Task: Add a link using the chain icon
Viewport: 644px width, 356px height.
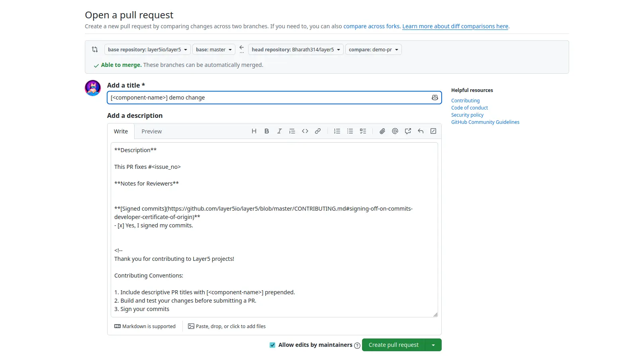Action: [317, 131]
